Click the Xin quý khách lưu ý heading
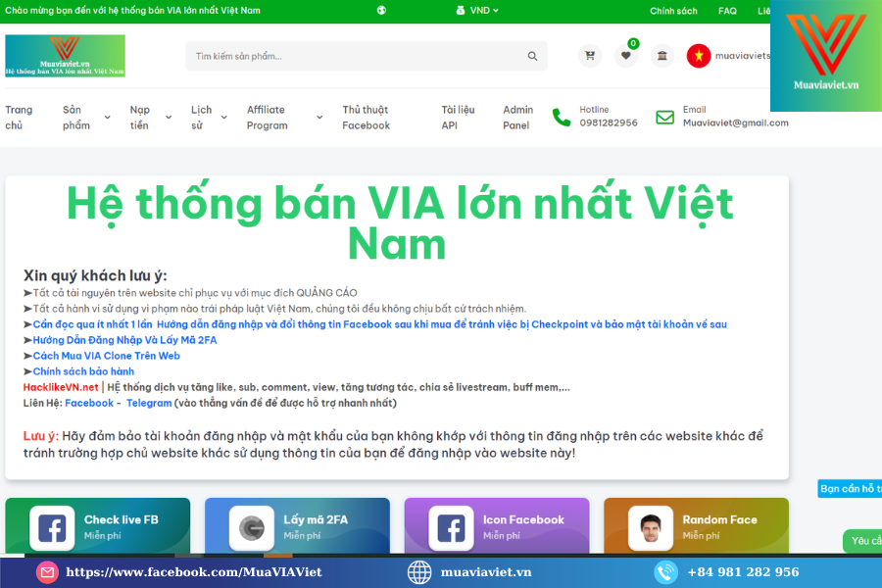 tap(95, 275)
